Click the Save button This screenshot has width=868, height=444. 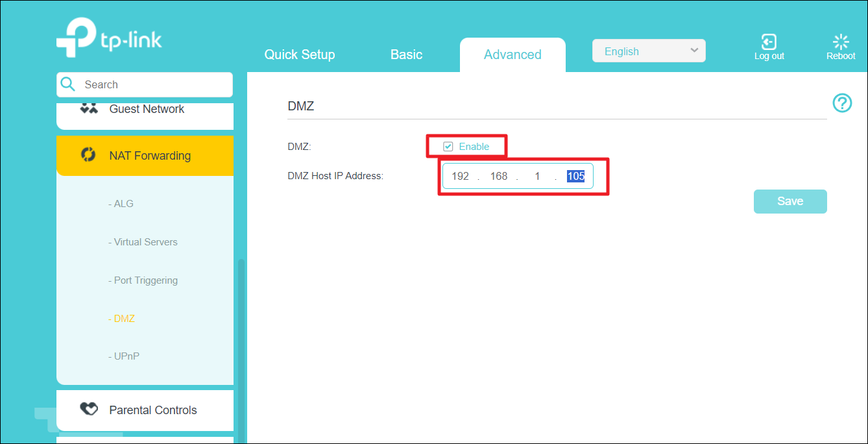point(790,201)
